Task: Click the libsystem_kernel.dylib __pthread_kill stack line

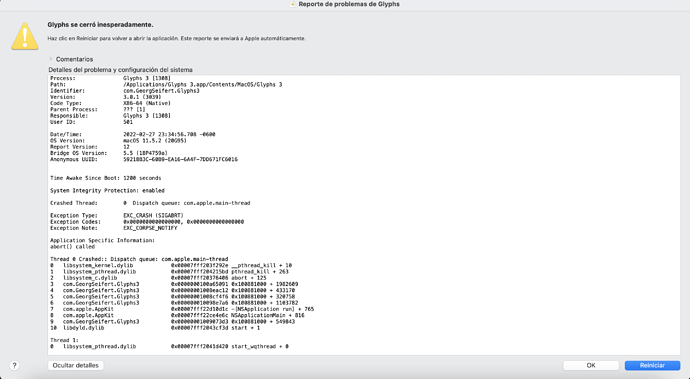Action: [x=171, y=265]
